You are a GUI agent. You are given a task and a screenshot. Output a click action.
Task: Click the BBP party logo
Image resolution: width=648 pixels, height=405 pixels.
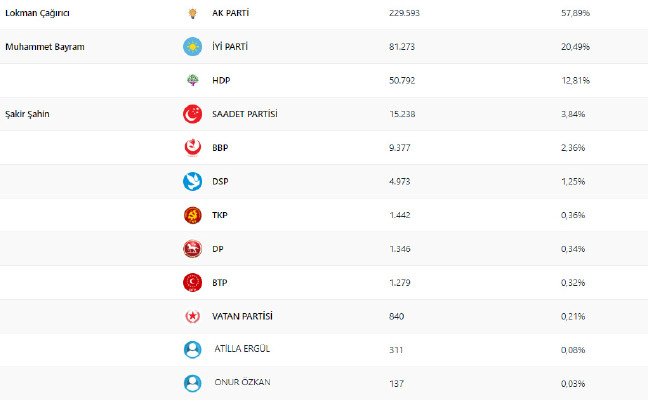(x=192, y=148)
